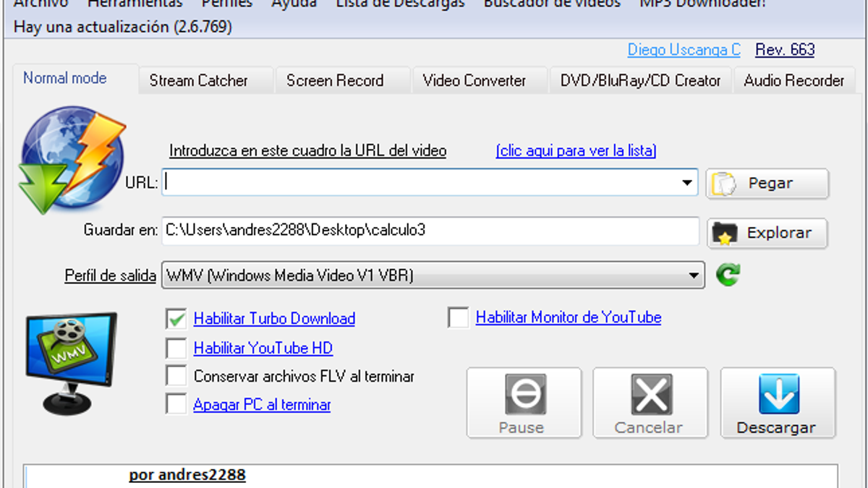Click the Descargar button label

click(x=776, y=428)
